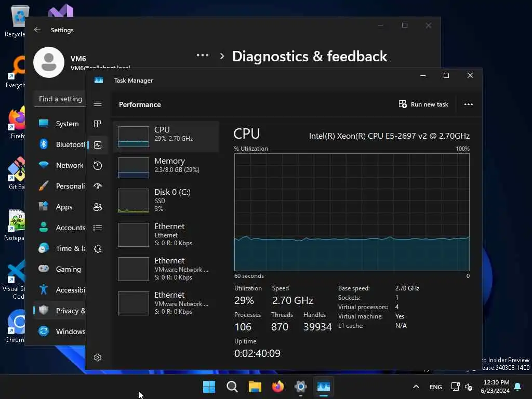532x399 pixels.
Task: Open the Processes page in Task Manager
Action: [98, 124]
